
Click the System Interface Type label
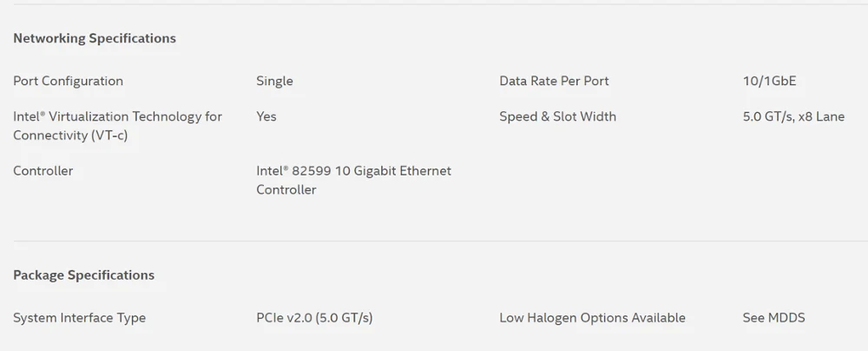tap(79, 318)
